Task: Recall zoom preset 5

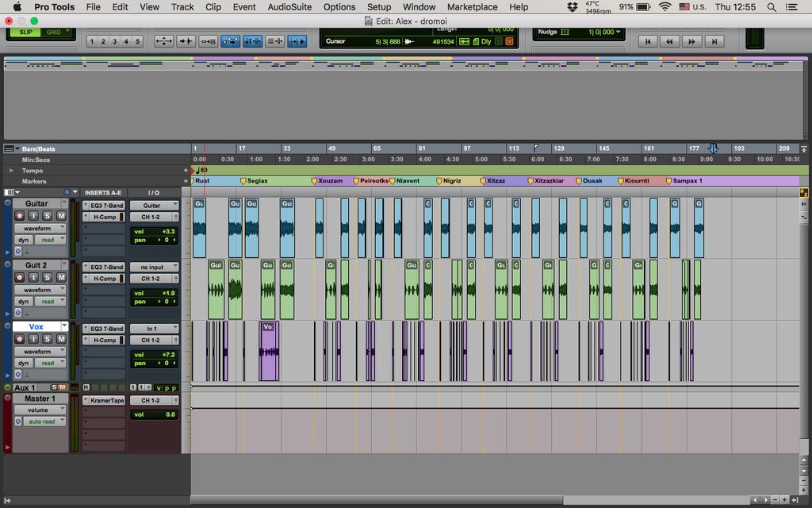Action: [137, 41]
